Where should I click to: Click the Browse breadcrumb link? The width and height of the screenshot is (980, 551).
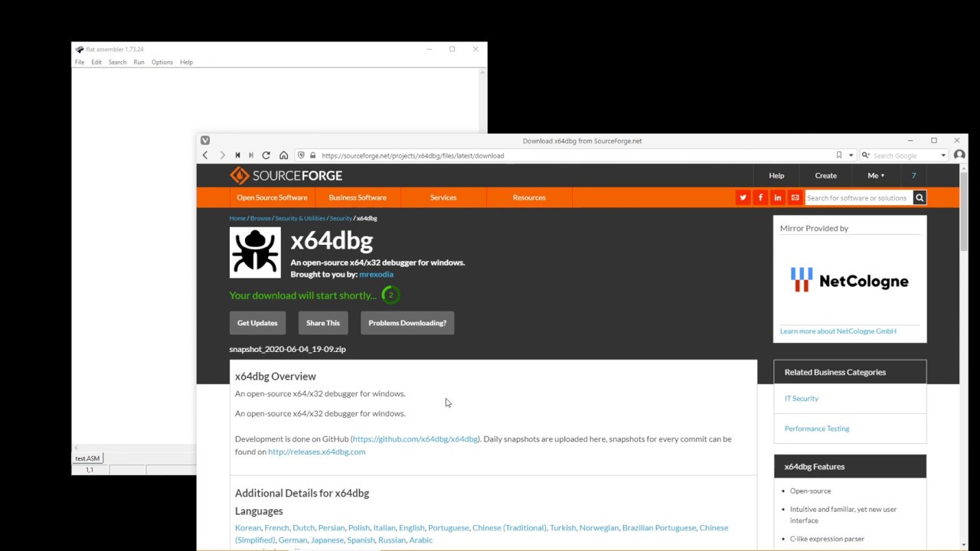[x=260, y=218]
